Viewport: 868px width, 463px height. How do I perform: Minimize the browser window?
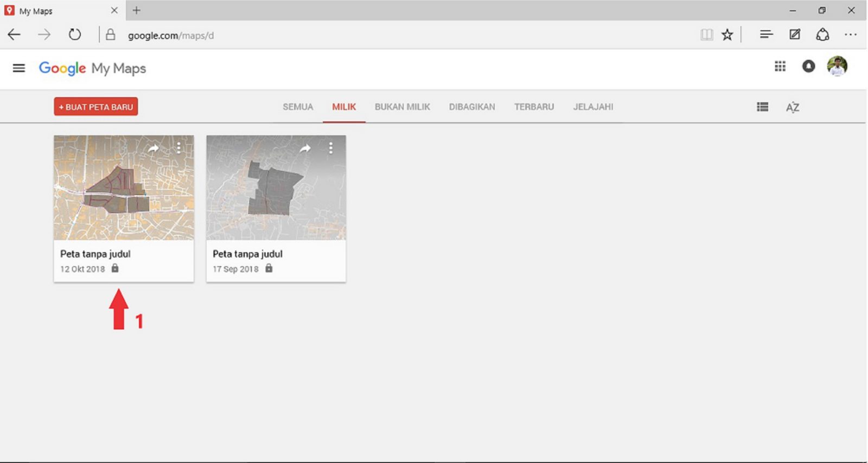(x=793, y=10)
